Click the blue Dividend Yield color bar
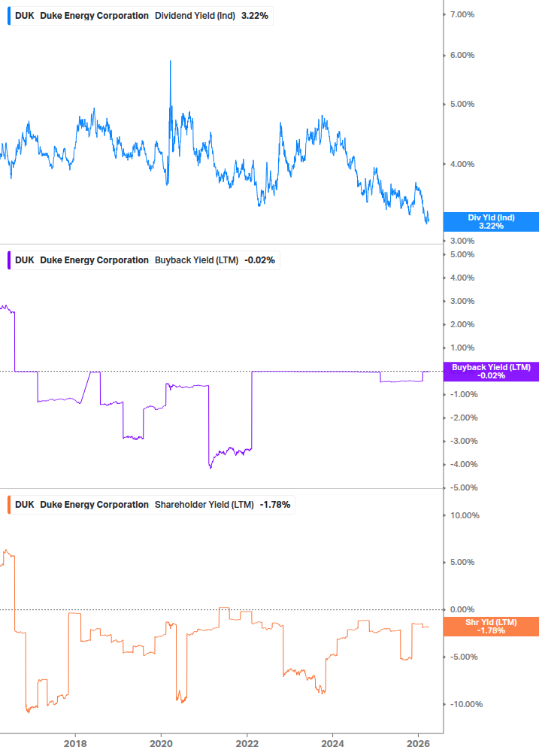 point(9,16)
